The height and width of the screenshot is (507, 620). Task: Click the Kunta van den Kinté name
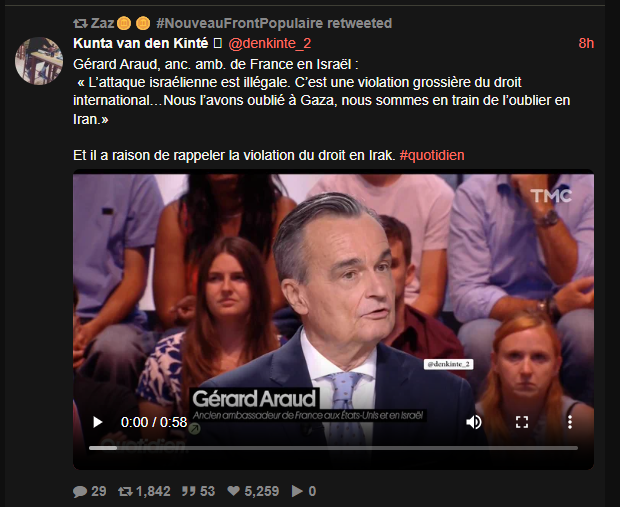(x=141, y=43)
